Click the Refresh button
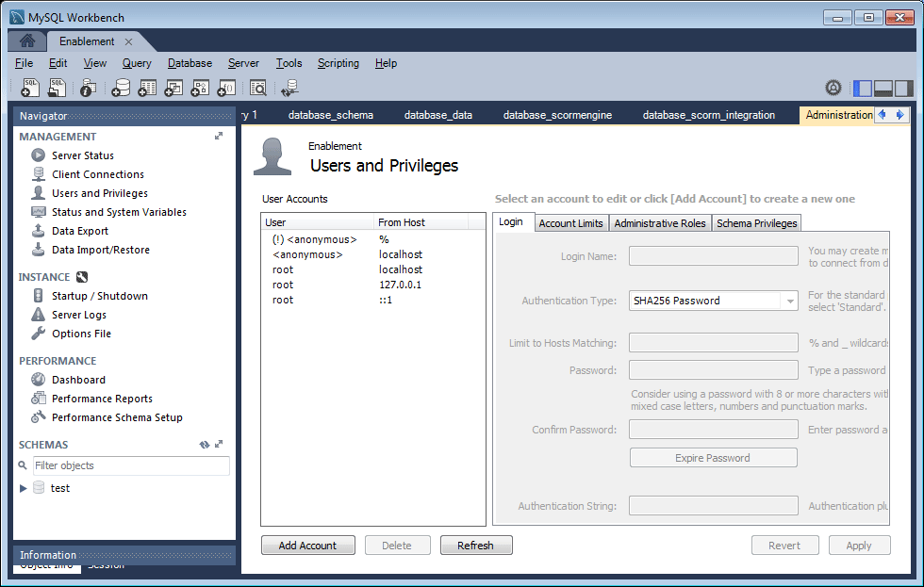 475,546
